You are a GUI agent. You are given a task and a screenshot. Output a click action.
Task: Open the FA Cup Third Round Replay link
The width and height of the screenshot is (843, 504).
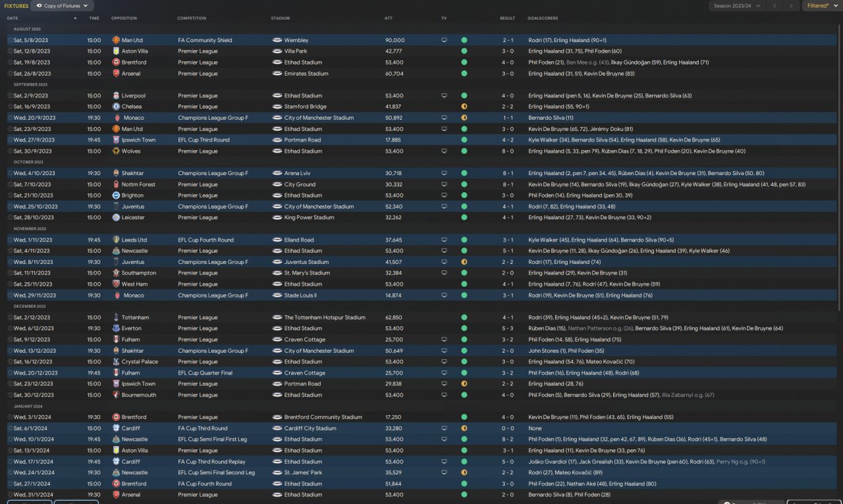point(210,462)
